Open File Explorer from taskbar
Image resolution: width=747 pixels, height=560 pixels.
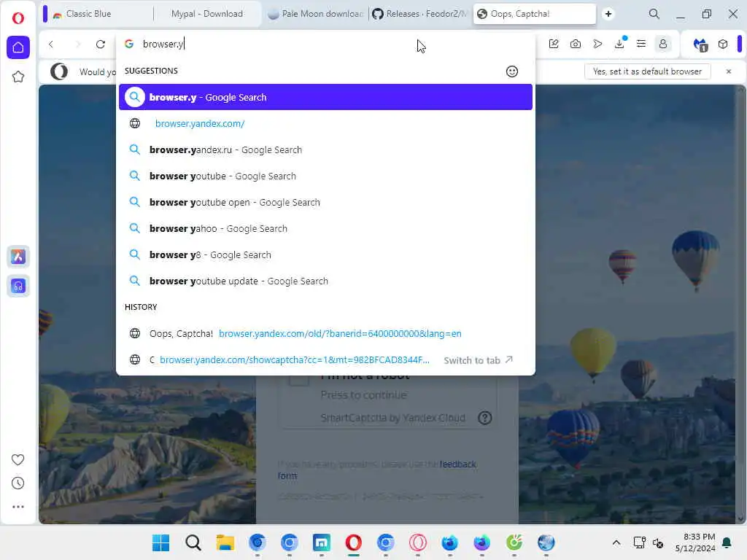(225, 542)
